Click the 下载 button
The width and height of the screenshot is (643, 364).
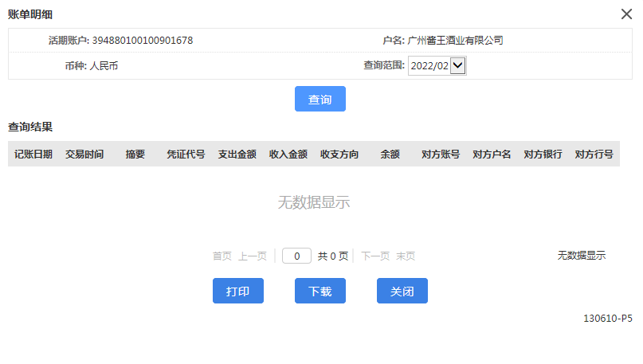click(x=320, y=292)
